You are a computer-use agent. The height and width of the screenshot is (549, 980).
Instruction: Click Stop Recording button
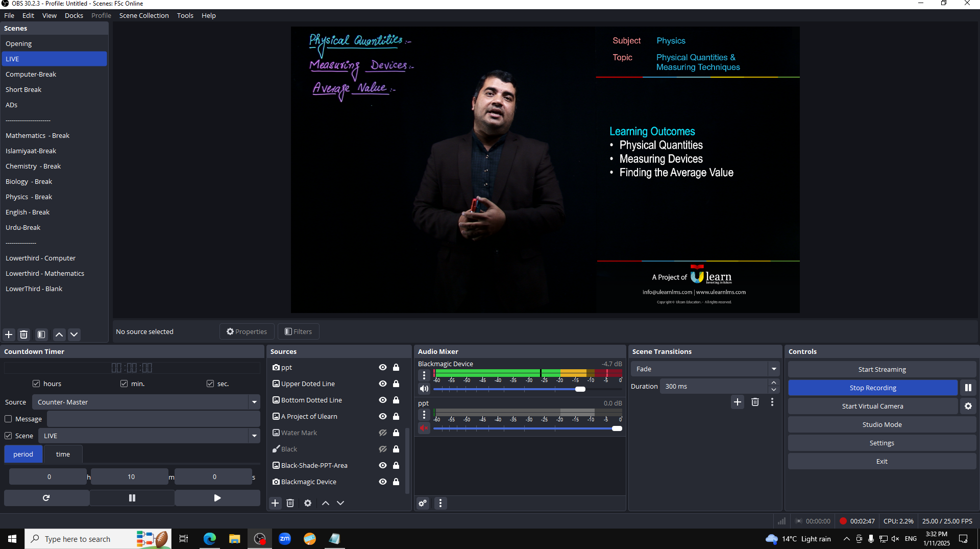(x=873, y=388)
